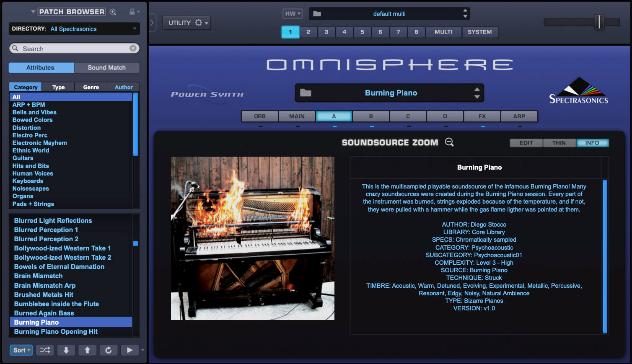Screen dimensions: 632x364
Task: Click the folder icon beside default multi
Action: click(317, 14)
